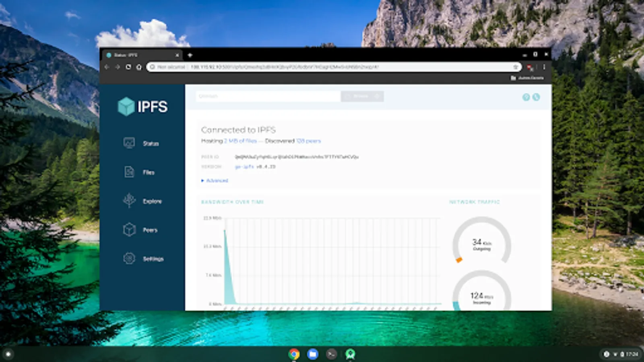Screen dimensions: 644x362
Task: Click the Network Traffic heading
Action: 474,202
